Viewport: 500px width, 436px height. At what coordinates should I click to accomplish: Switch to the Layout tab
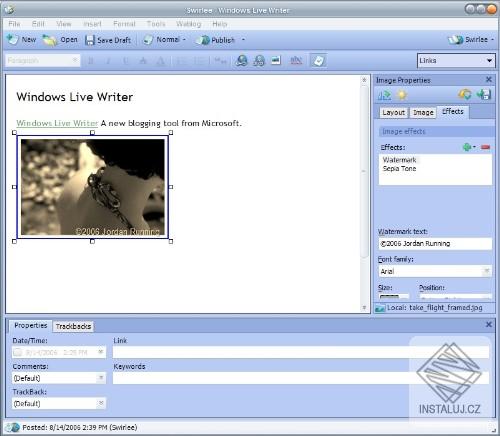394,113
